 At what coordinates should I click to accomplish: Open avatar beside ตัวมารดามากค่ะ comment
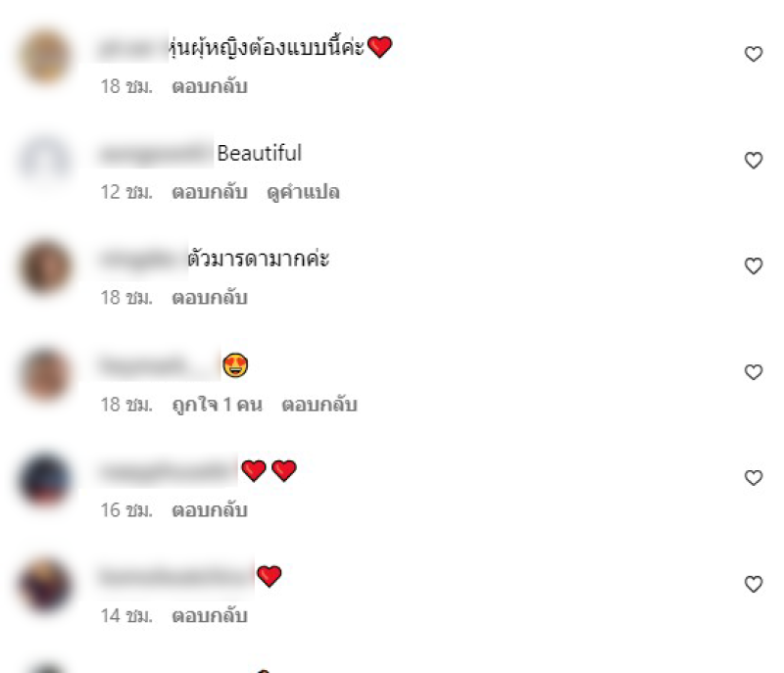(45, 266)
